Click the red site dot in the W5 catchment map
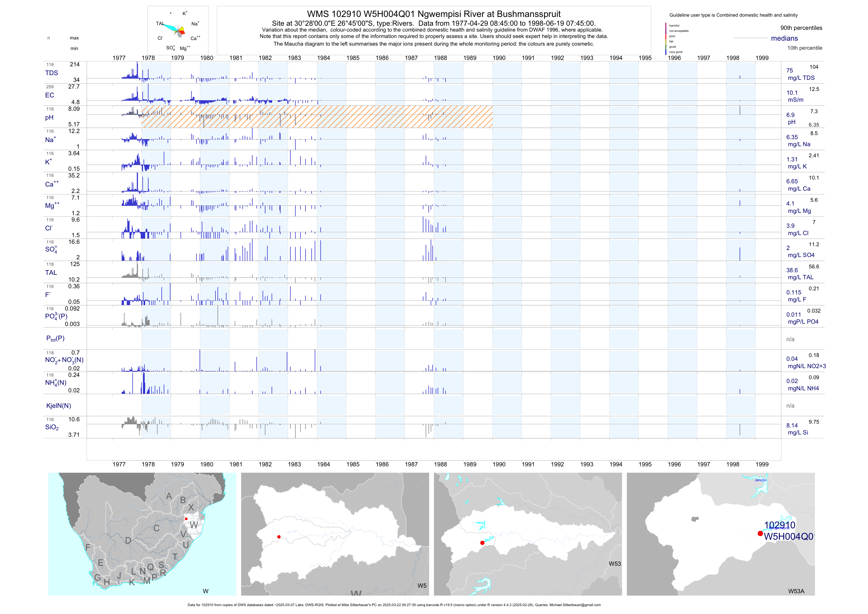 click(x=279, y=537)
